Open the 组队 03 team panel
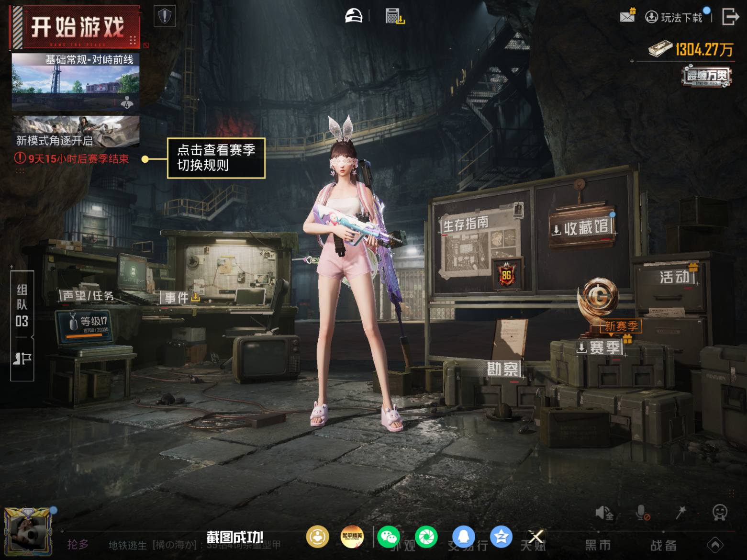This screenshot has height=560, width=747. pyautogui.click(x=22, y=305)
